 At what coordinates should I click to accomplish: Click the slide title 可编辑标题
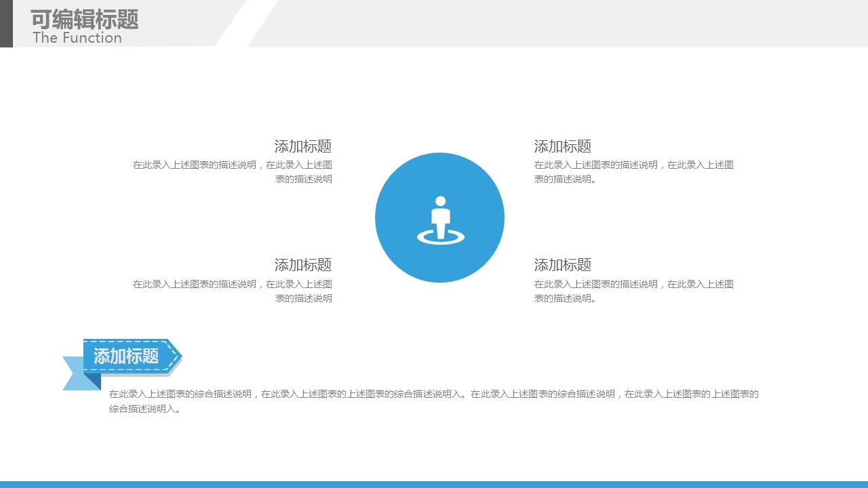(x=85, y=19)
